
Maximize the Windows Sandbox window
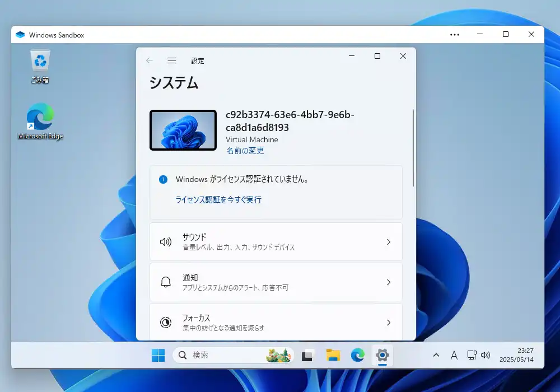pos(506,34)
